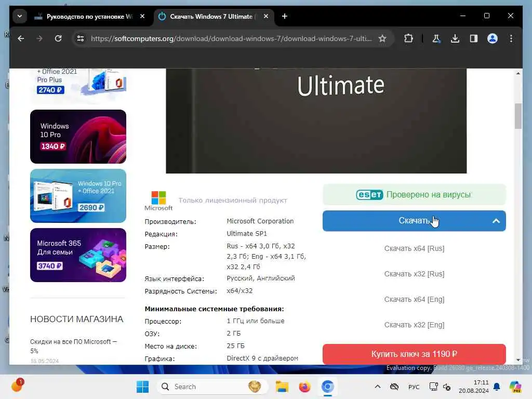
Task: Click the value Microsoft Corporation
Action: [260, 221]
